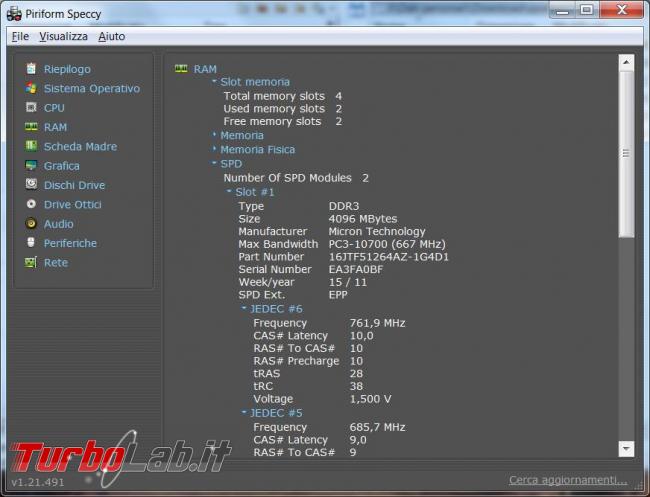Open the Sistema Operativo section

(92, 89)
